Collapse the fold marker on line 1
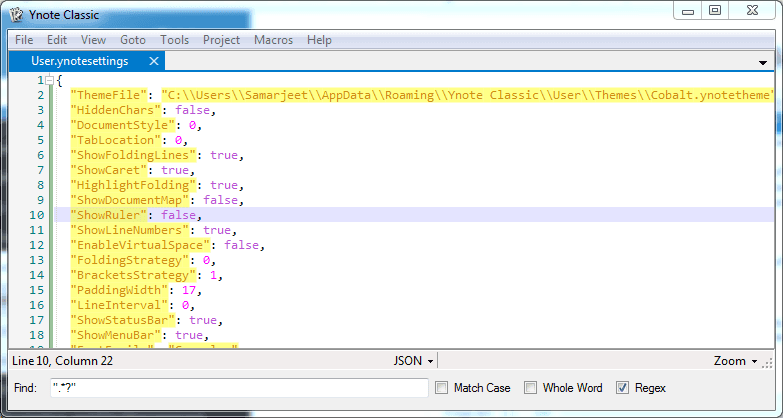783x418 pixels. pyautogui.click(x=49, y=80)
